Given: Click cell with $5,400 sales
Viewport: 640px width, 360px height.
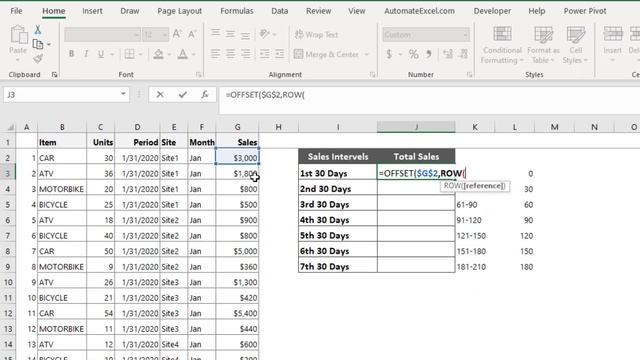Looking at the screenshot, I should point(237,313).
